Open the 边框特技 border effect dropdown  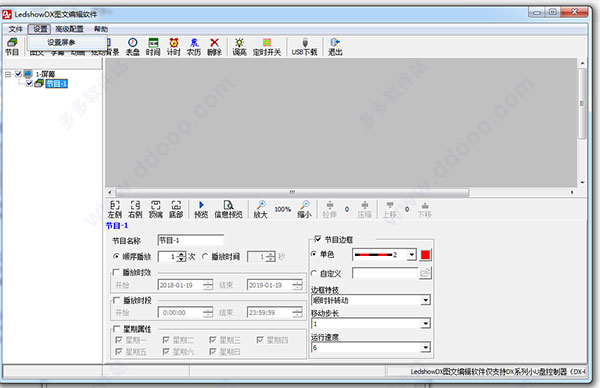pos(371,300)
